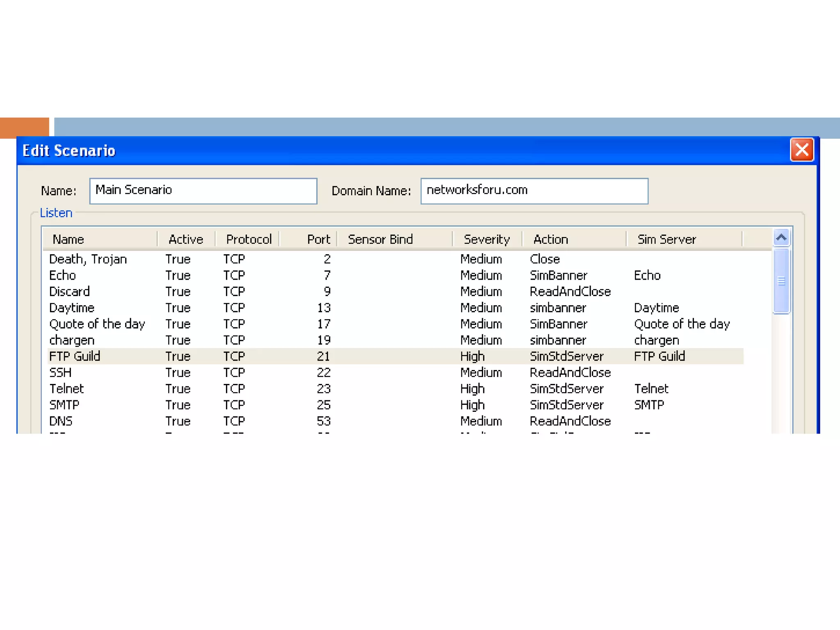Select the Echo service row
Viewport: 840px width, 630px height.
point(62,275)
